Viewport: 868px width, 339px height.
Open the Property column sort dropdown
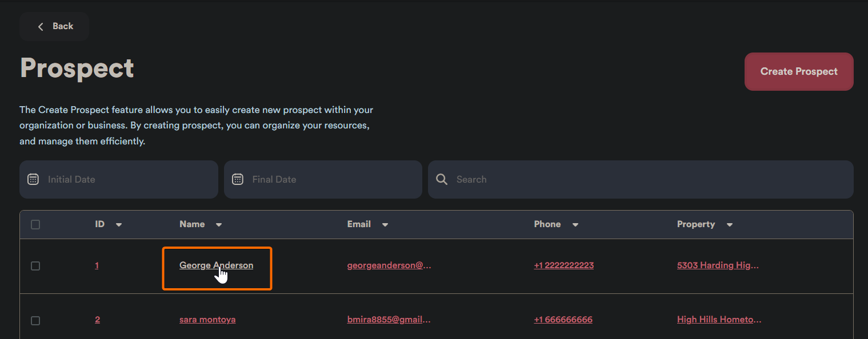pyautogui.click(x=730, y=225)
